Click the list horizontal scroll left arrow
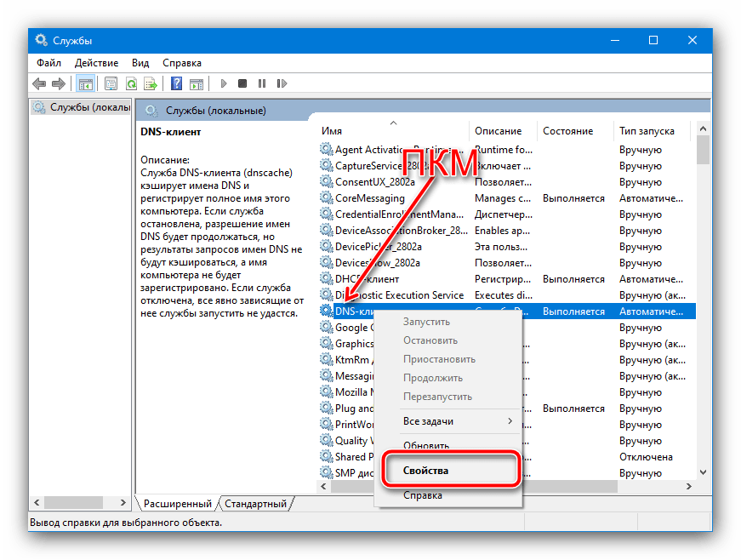 [324, 486]
